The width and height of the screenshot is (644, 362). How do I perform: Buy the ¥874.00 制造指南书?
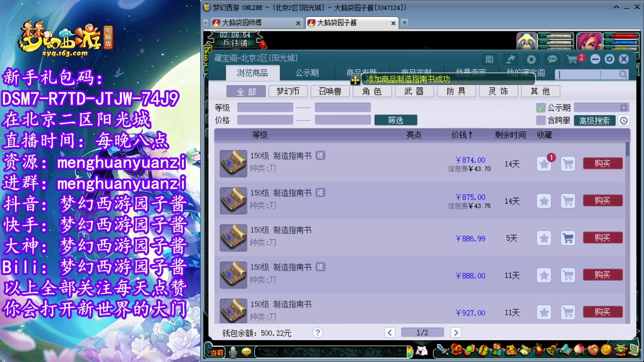[x=603, y=163]
